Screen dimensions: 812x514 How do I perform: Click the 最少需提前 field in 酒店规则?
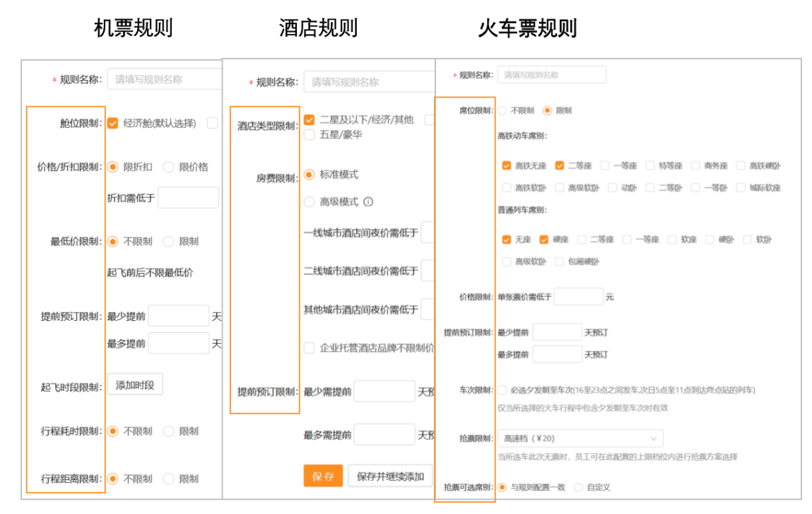tap(384, 392)
